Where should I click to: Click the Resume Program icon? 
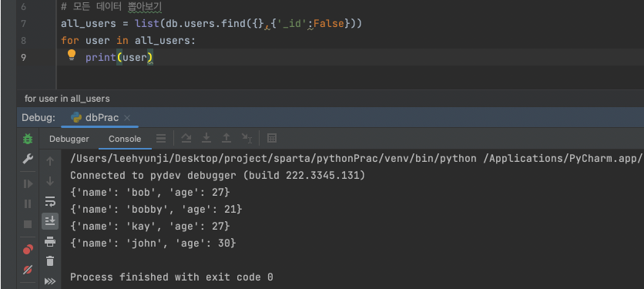pyautogui.click(x=28, y=183)
